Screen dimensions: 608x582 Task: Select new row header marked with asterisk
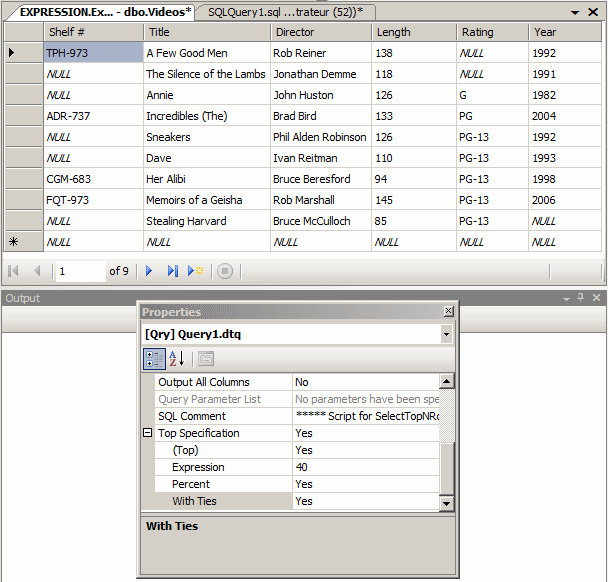point(24,242)
